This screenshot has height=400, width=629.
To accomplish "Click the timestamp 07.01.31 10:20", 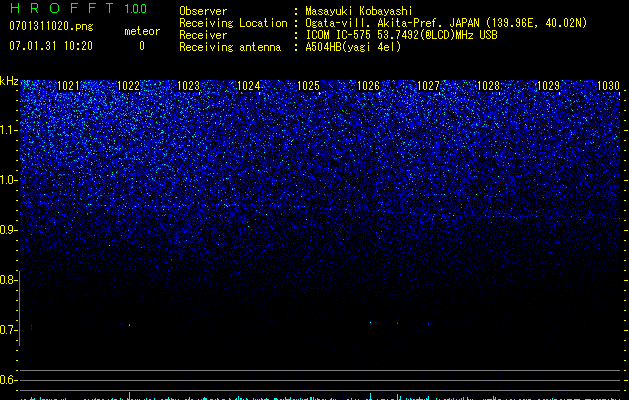I will click(51, 46).
